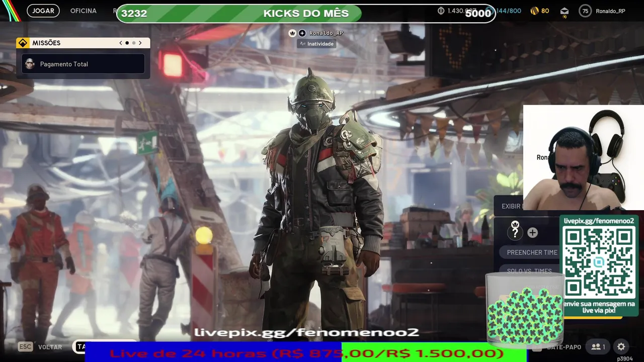Click the empty squad slot question mark
This screenshot has height=362, width=644.
pyautogui.click(x=515, y=233)
